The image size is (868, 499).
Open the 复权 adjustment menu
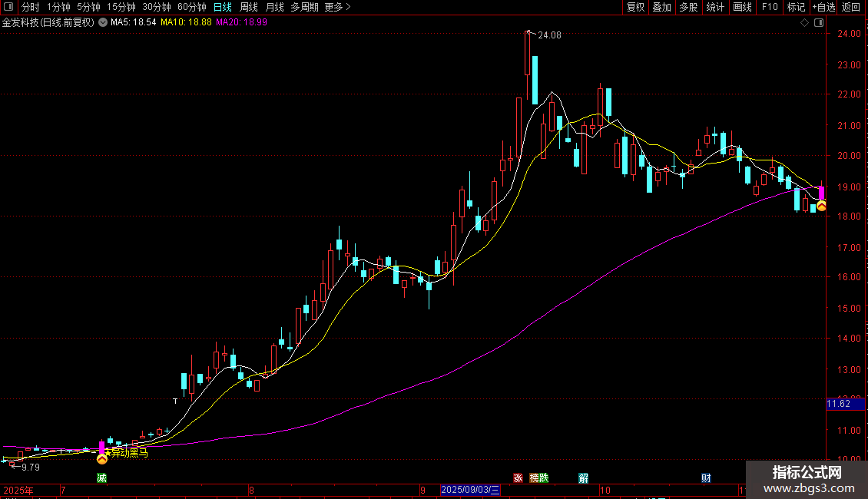click(635, 7)
